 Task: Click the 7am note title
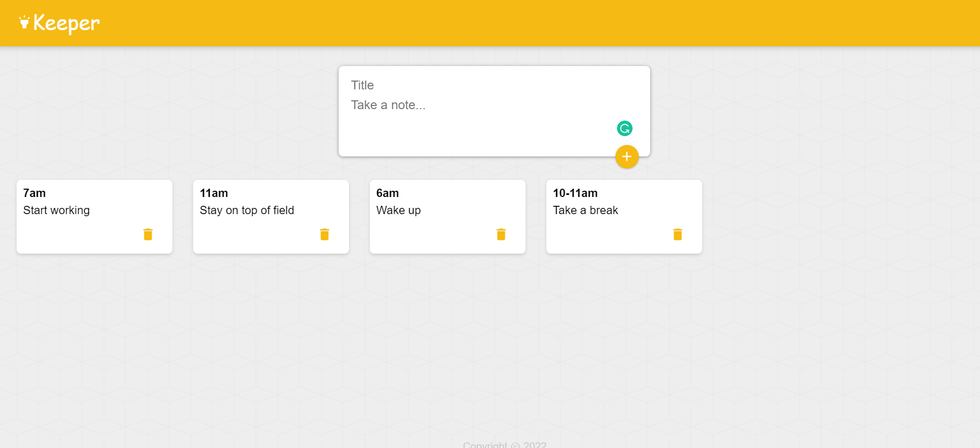[x=35, y=193]
